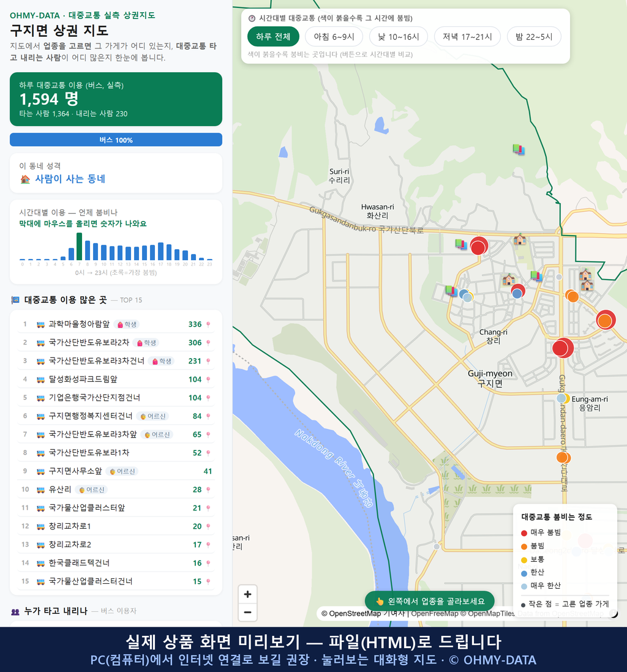Click the blue 한산 legend dot

click(524, 573)
